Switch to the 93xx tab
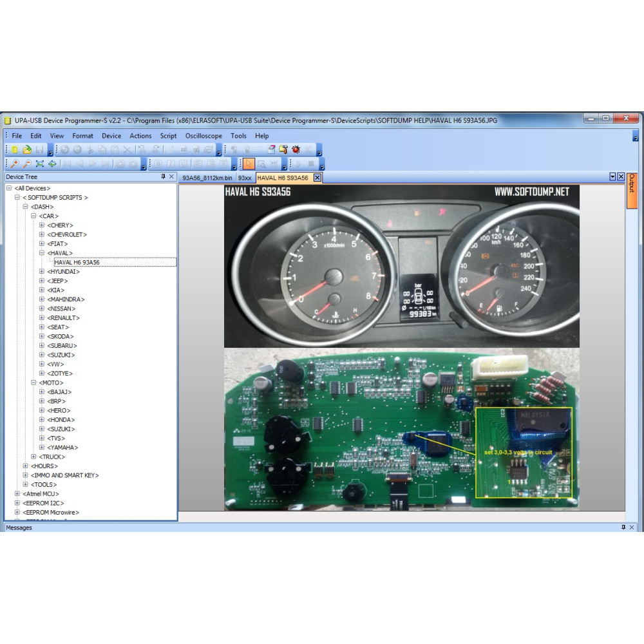 click(245, 178)
